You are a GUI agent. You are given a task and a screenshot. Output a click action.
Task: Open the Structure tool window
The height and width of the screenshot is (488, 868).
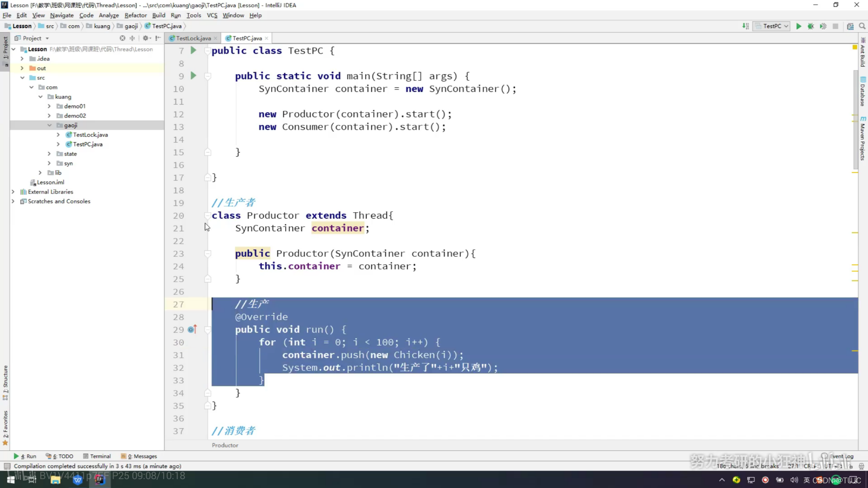pos(5,383)
